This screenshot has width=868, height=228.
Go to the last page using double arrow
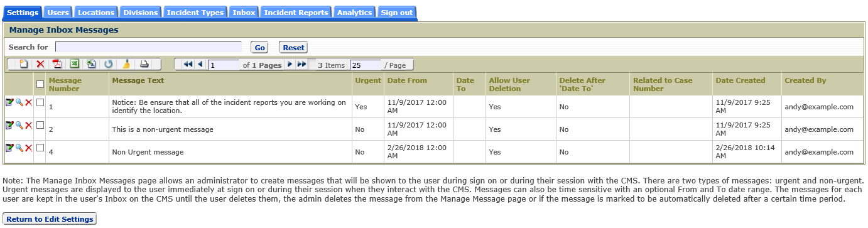tap(301, 64)
